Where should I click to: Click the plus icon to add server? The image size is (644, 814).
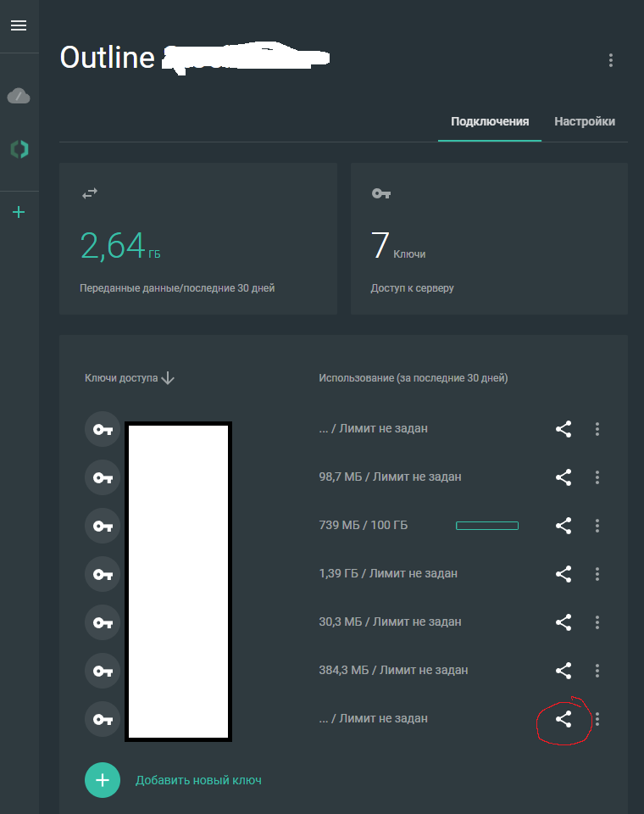[x=19, y=212]
